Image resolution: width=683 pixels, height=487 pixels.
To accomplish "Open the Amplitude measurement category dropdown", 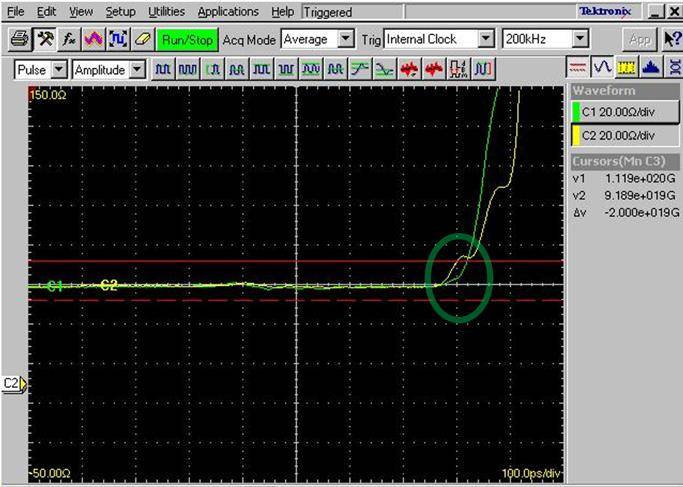I will tap(137, 70).
